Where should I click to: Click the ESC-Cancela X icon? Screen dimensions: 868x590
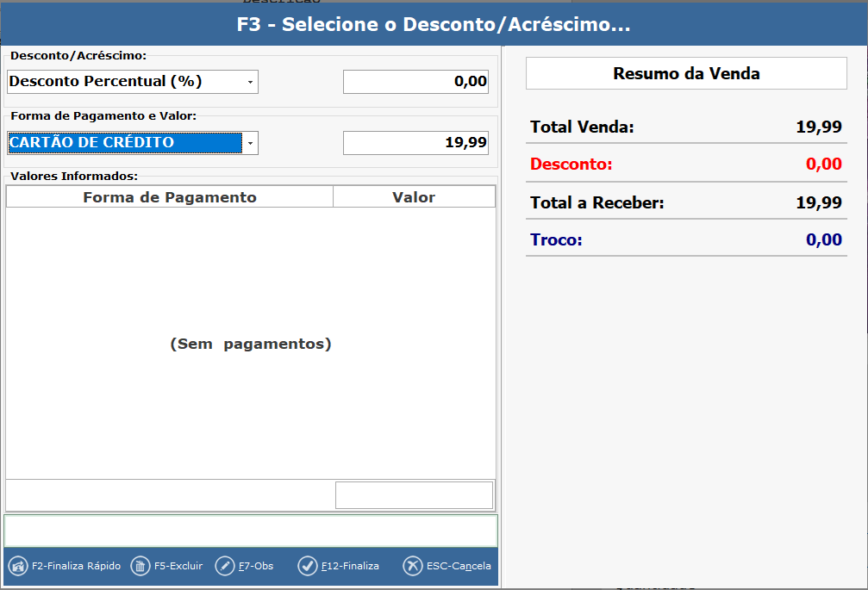(x=412, y=566)
